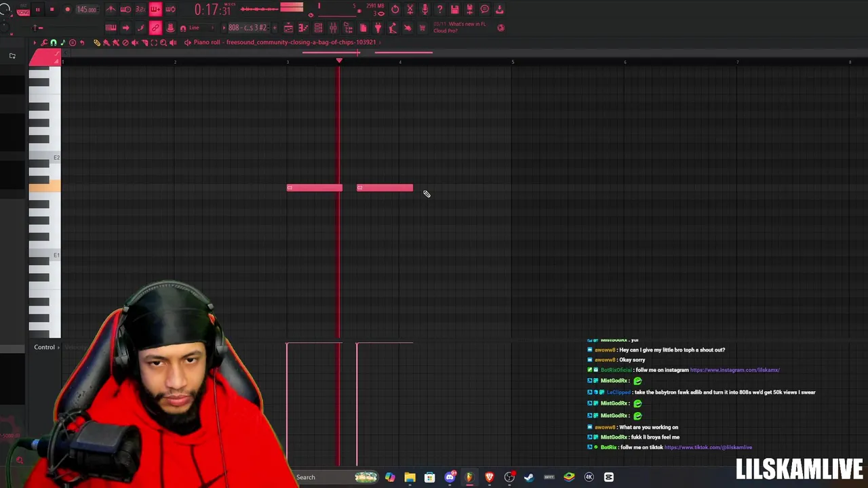Open the touch controllers hand icon
The width and height of the screenshot is (868, 488).
(x=408, y=28)
